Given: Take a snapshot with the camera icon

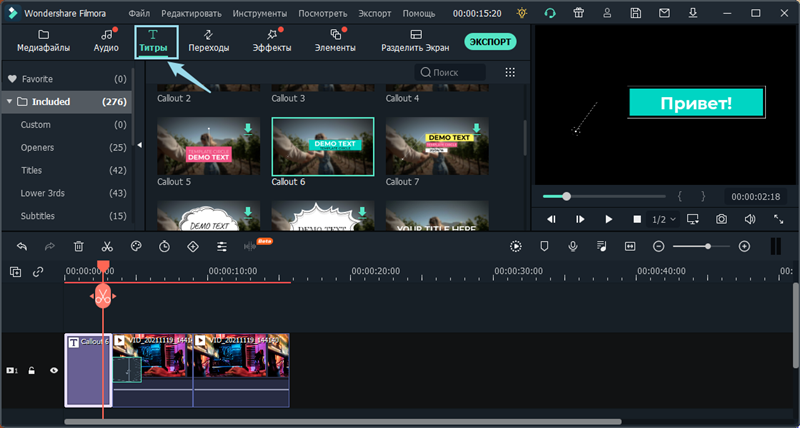Looking at the screenshot, I should [721, 219].
